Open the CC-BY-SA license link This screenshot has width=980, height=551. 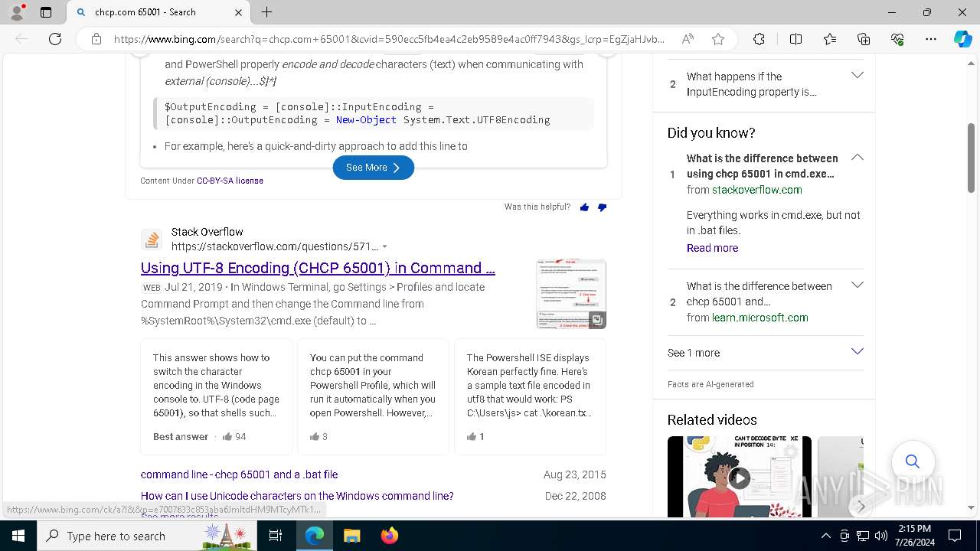(230, 181)
